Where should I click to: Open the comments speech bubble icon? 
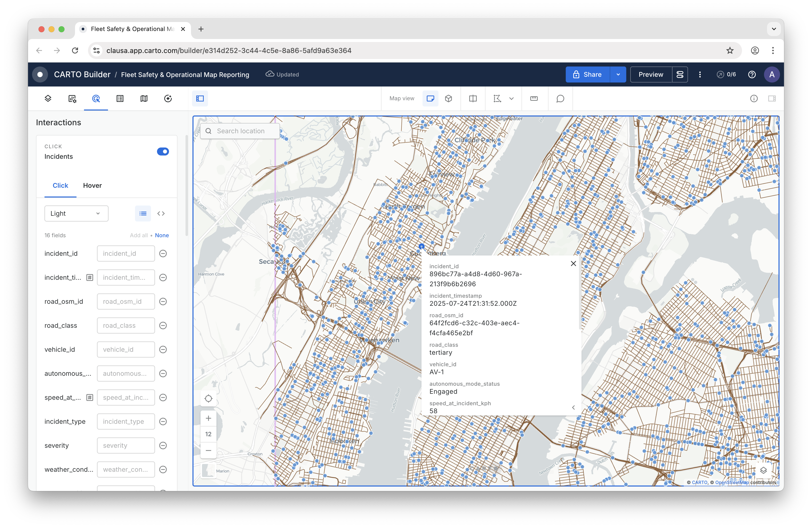[x=560, y=98]
